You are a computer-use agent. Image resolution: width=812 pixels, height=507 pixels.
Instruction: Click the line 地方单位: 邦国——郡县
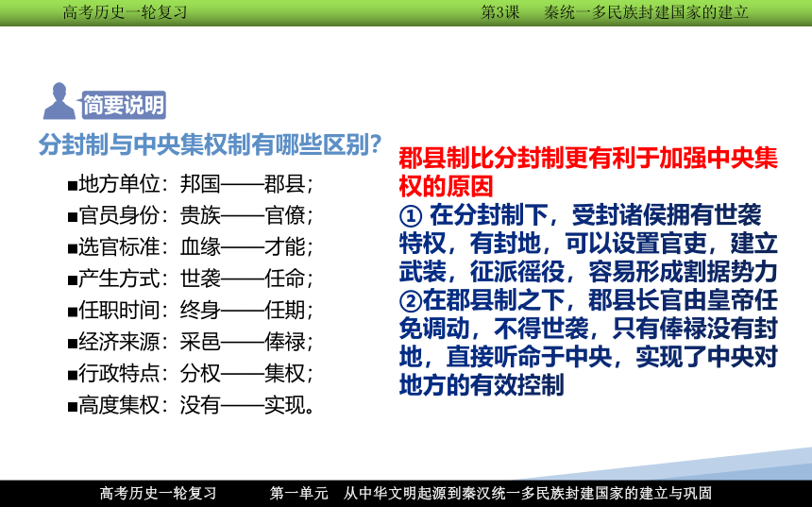click(x=190, y=184)
